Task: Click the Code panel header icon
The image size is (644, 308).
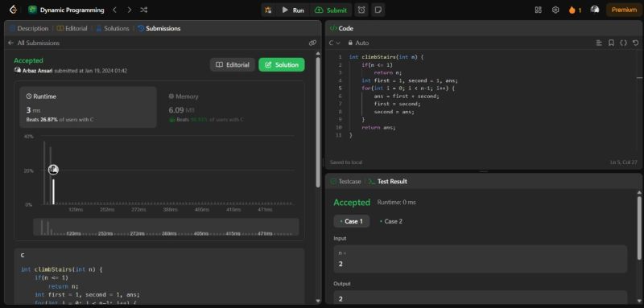Action: tap(333, 28)
